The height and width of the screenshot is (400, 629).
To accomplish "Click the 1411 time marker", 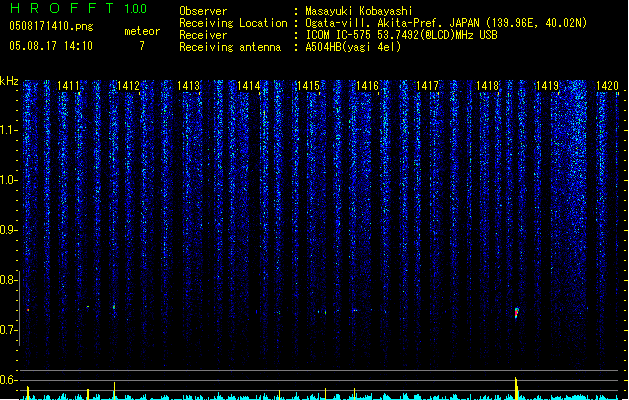I will [68, 86].
